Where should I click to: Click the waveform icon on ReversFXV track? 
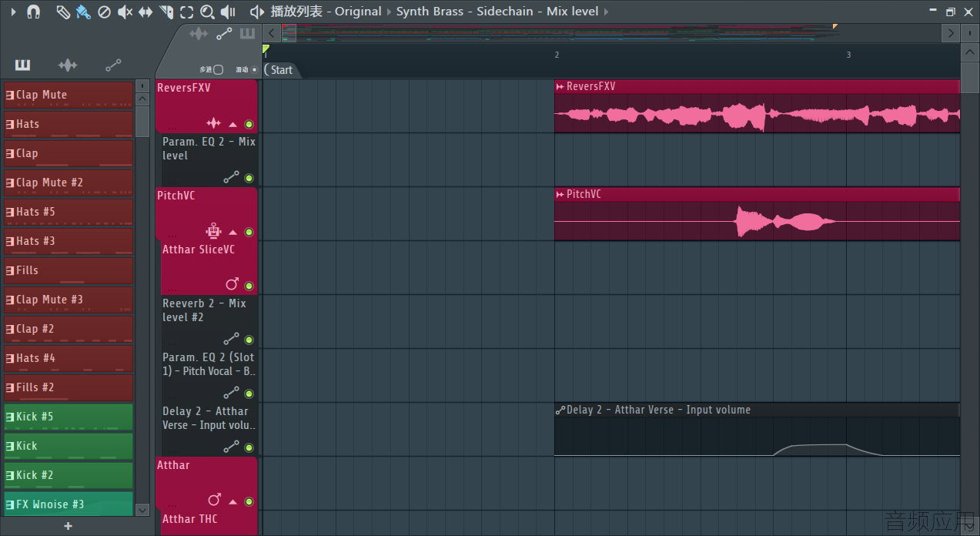point(214,123)
